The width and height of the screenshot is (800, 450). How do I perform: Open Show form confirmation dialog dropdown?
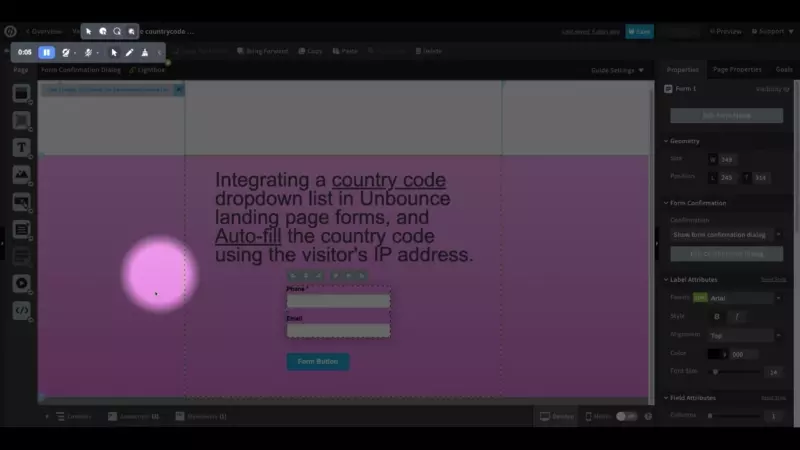click(x=727, y=235)
